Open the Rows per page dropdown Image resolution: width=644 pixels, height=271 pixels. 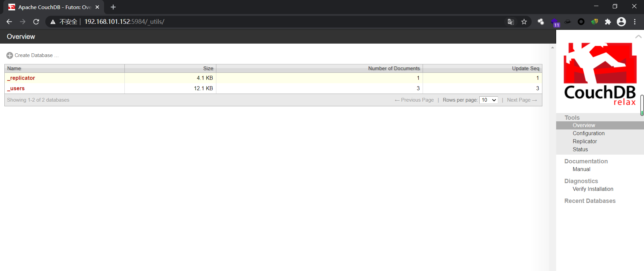pos(489,100)
